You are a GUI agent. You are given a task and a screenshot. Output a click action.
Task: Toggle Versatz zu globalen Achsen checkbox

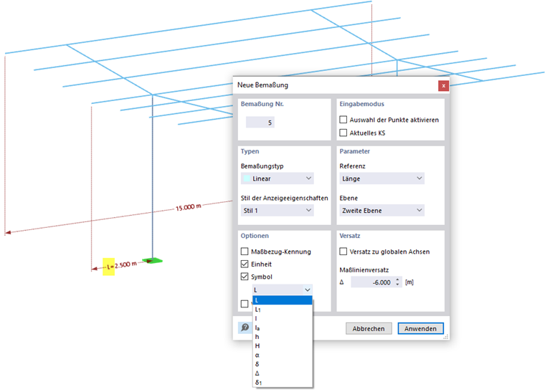(343, 251)
